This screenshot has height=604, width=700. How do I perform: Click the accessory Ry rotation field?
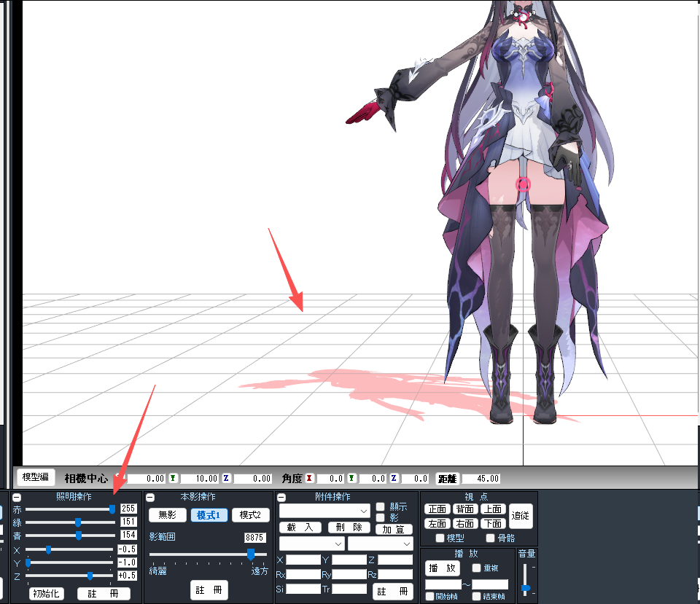[x=349, y=575]
